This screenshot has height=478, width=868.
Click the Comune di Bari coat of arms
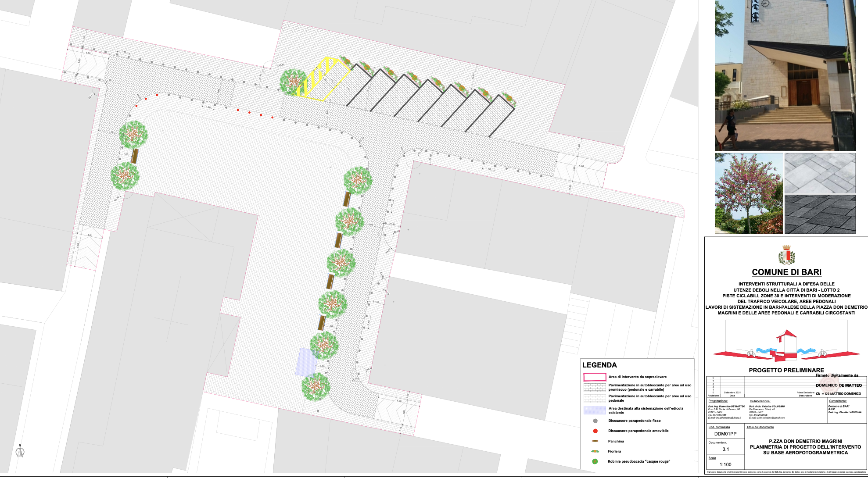(x=786, y=256)
